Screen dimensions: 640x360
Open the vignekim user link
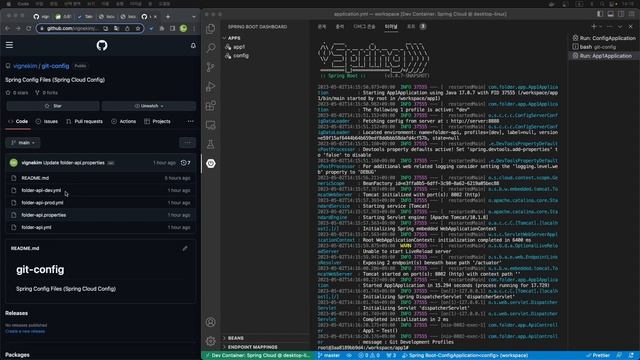[25, 66]
